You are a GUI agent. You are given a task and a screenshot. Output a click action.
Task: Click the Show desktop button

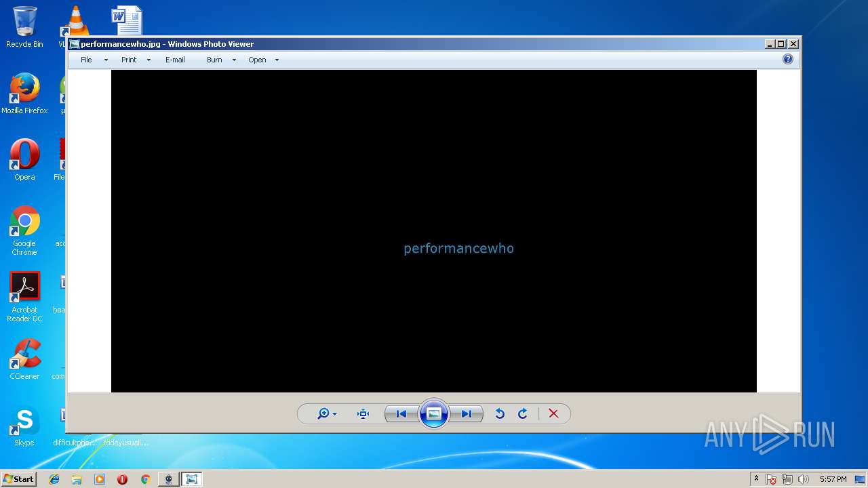tap(860, 479)
